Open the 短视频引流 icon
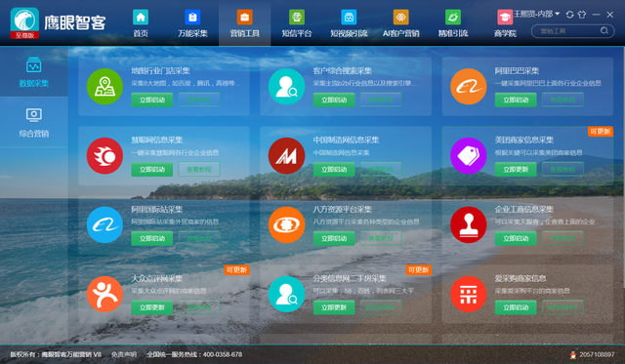The width and height of the screenshot is (625, 364). 349,18
